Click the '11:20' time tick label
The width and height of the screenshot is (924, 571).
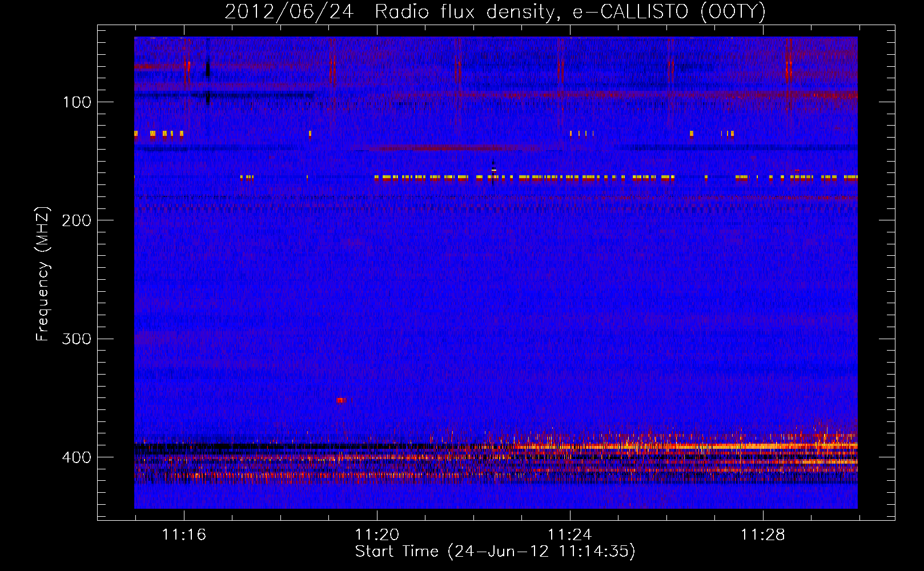[x=377, y=534]
